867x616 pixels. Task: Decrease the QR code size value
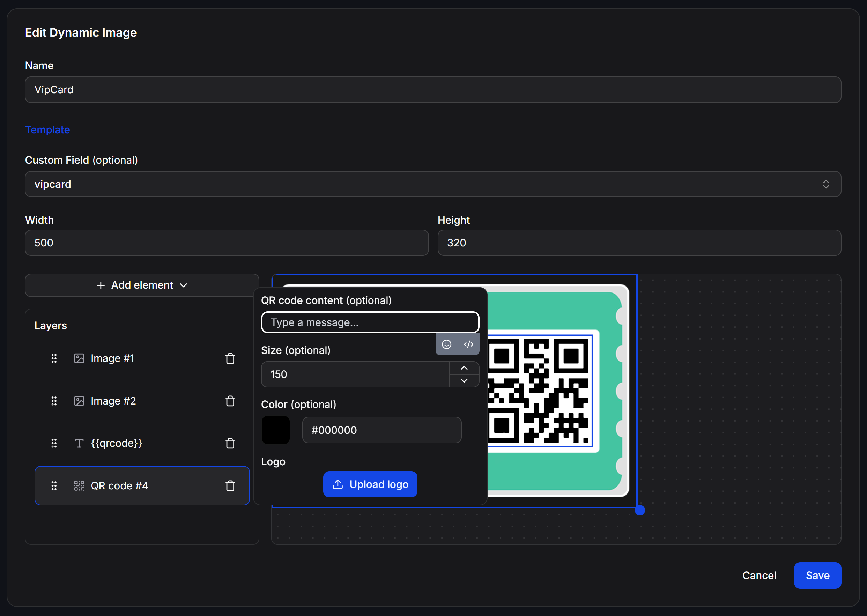pos(464,380)
